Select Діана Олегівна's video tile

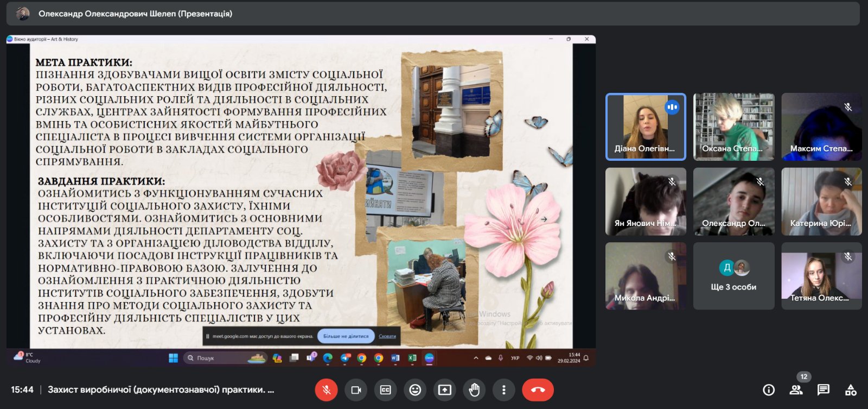[646, 127]
